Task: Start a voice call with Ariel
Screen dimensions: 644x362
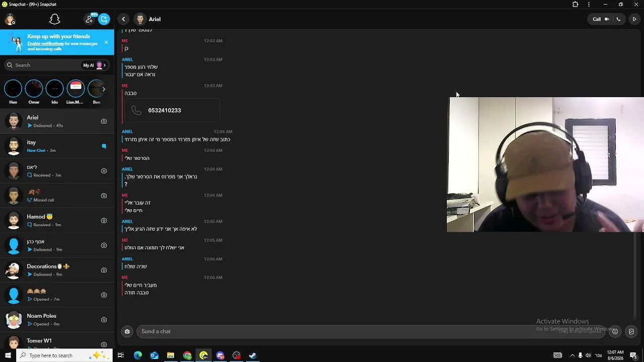Action: click(x=618, y=19)
